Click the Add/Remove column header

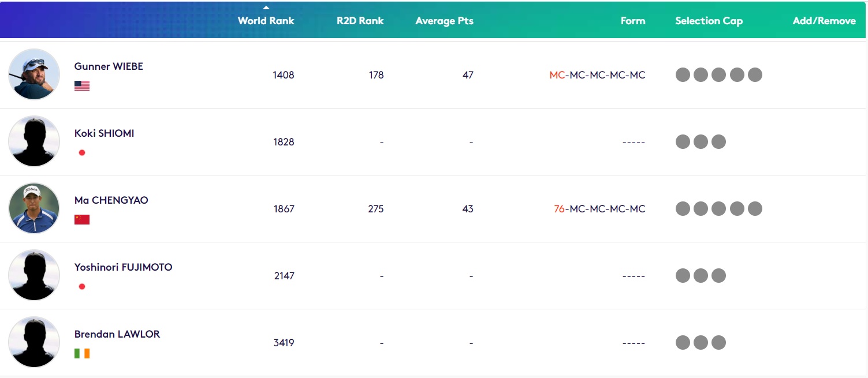coord(824,21)
